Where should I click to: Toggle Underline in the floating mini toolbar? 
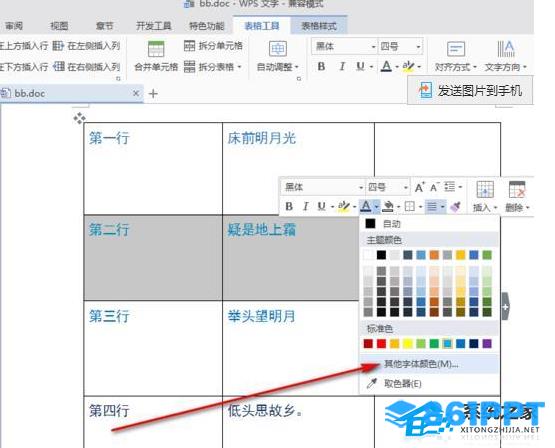point(321,206)
